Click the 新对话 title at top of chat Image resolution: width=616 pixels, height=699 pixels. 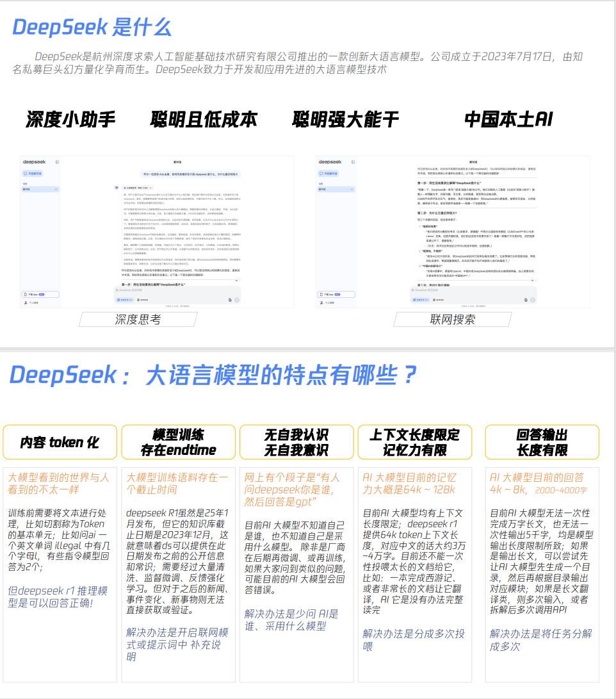[x=179, y=161]
